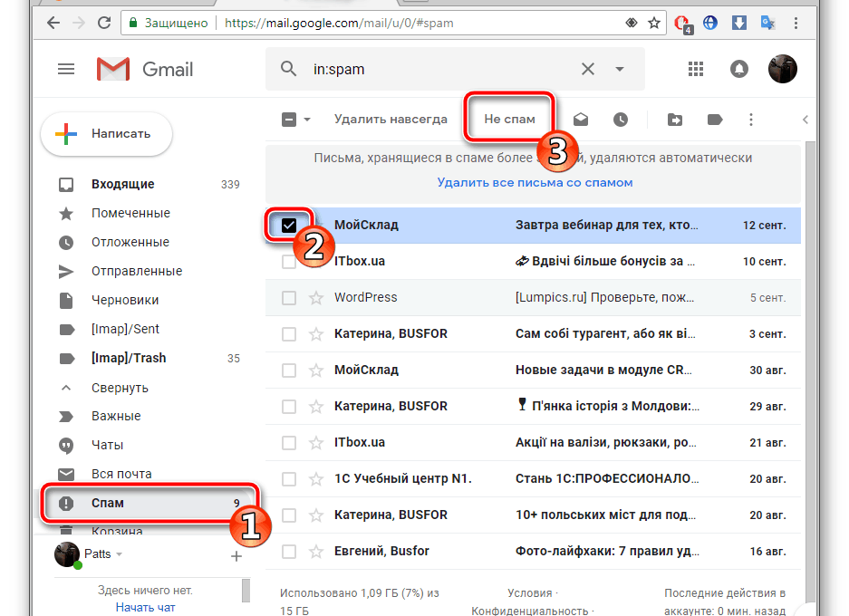This screenshot has height=616, width=849.
Task: Open the Входящие inbox folder
Action: point(122,184)
